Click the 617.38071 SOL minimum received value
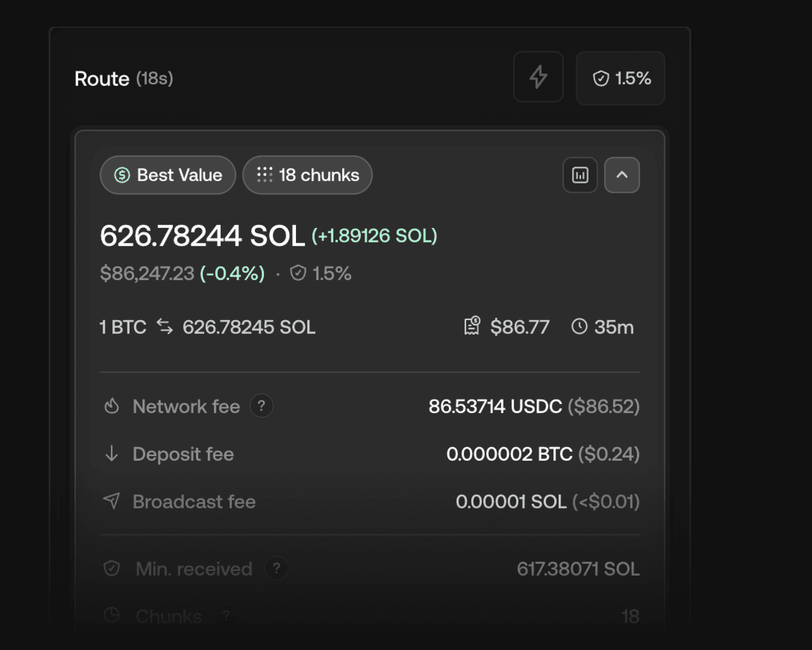Image resolution: width=812 pixels, height=650 pixels. (578, 569)
